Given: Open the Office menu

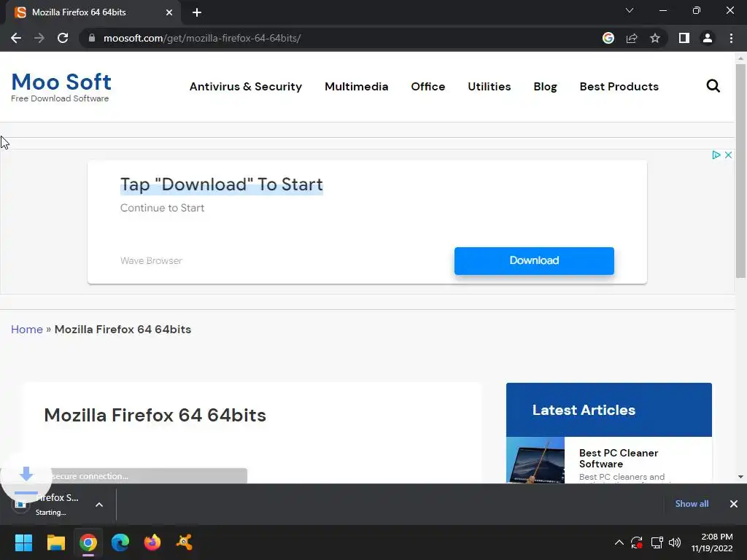Looking at the screenshot, I should [x=427, y=87].
